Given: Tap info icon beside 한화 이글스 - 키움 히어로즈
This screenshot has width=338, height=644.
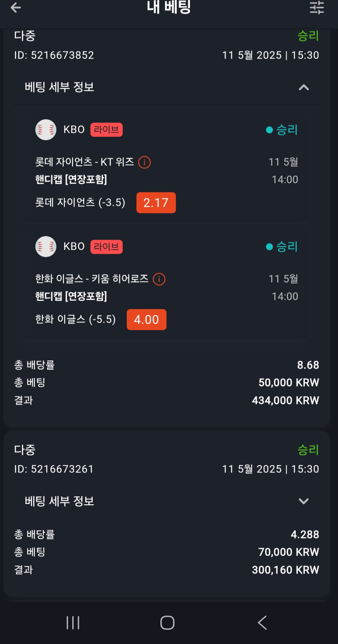Looking at the screenshot, I should 159,279.
